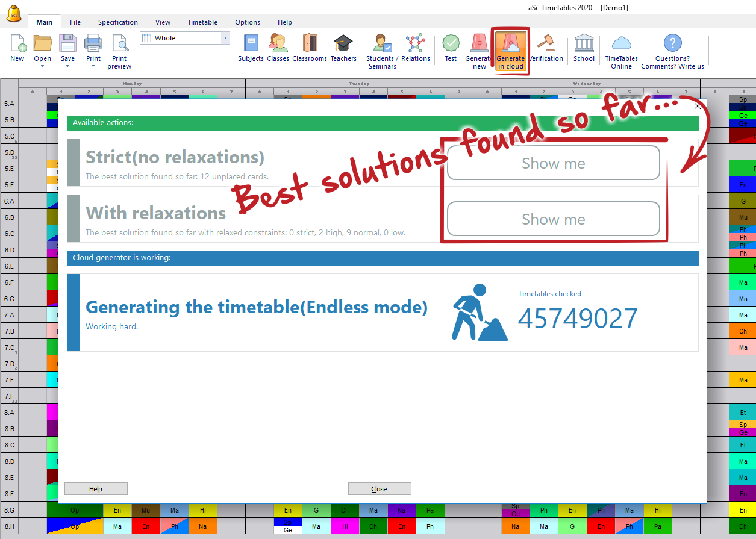Open the Teachers graduation cap icon
The height and width of the screenshot is (539, 756).
343,44
